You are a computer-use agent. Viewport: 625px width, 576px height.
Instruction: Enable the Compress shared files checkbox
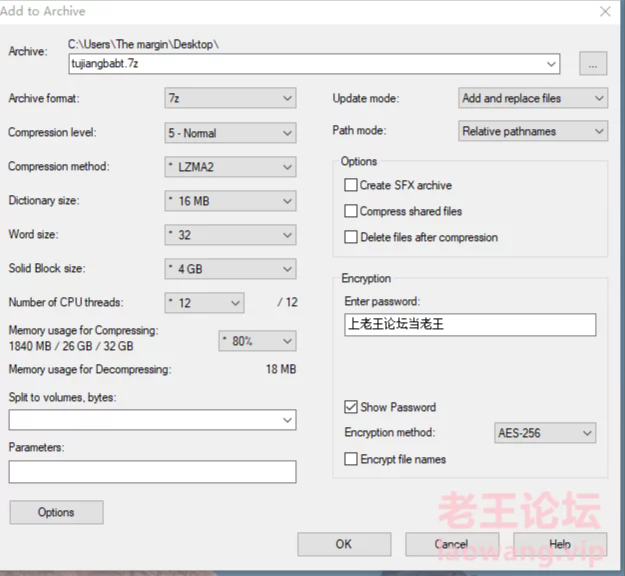(350, 211)
